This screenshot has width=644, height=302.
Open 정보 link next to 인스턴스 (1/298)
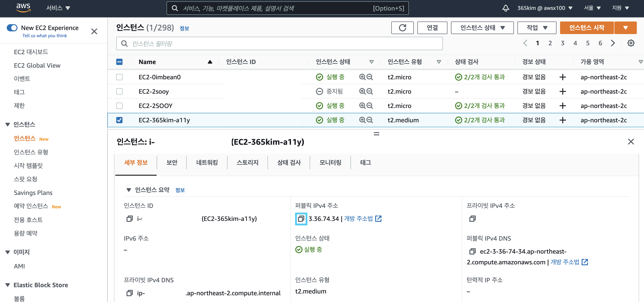click(x=184, y=28)
